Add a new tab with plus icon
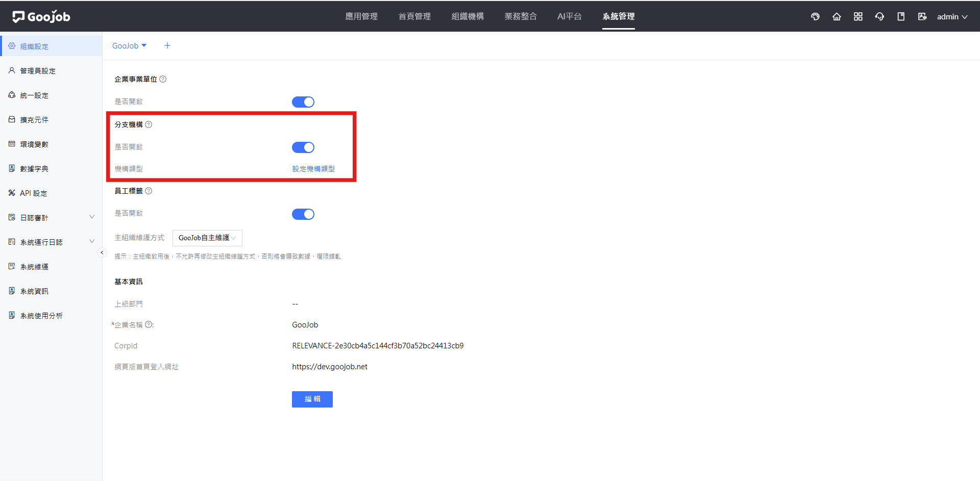The height and width of the screenshot is (483, 980). (x=167, y=45)
